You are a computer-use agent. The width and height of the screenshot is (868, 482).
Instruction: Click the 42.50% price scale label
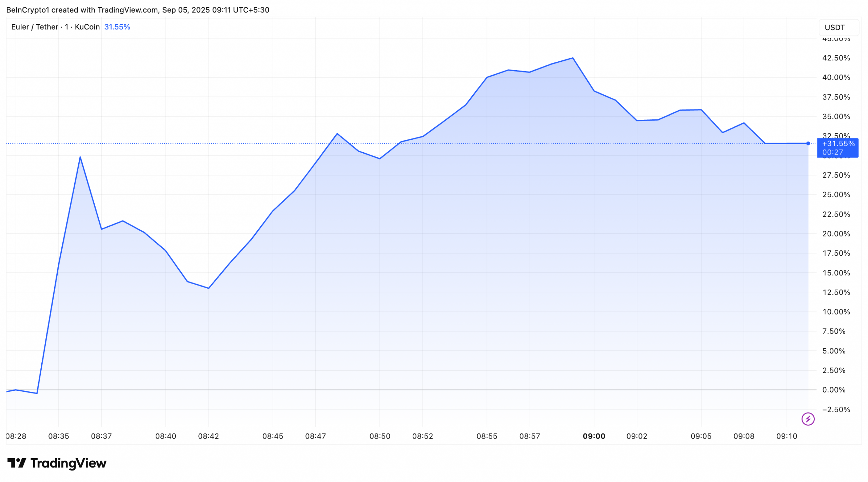[x=836, y=58]
